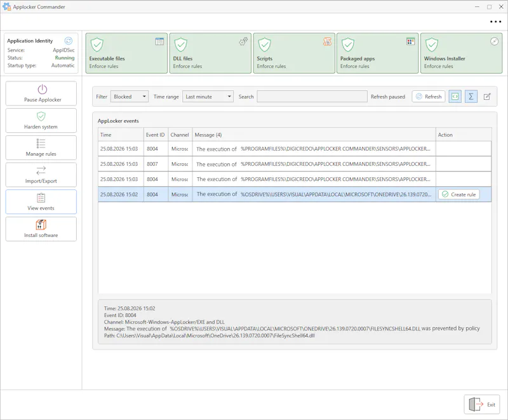This screenshot has width=508, height=420.
Task: Click the Action column header
Action: click(x=464, y=135)
